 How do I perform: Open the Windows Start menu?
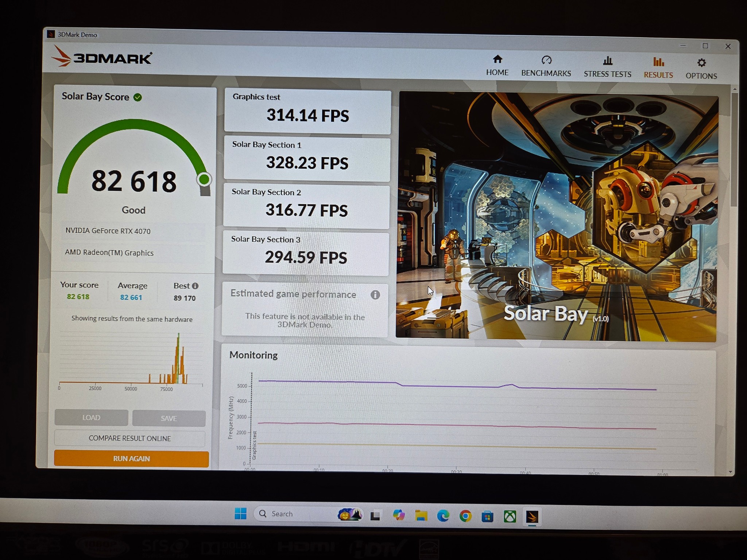(240, 513)
